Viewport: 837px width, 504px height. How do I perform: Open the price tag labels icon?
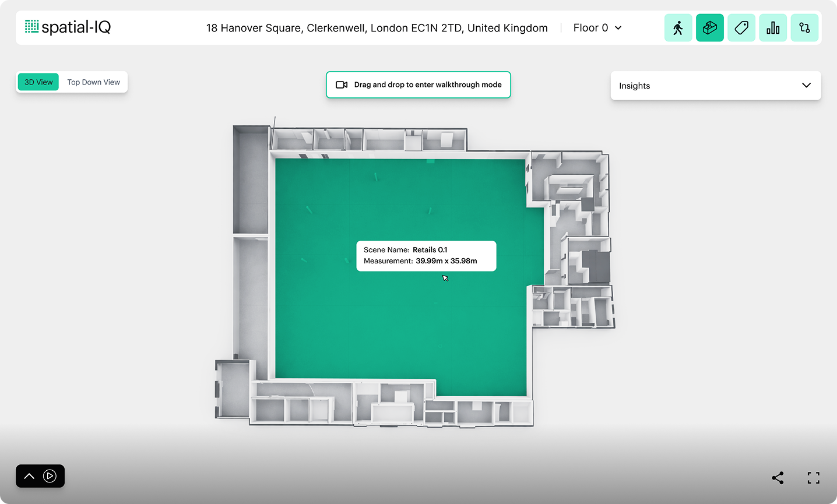point(741,28)
